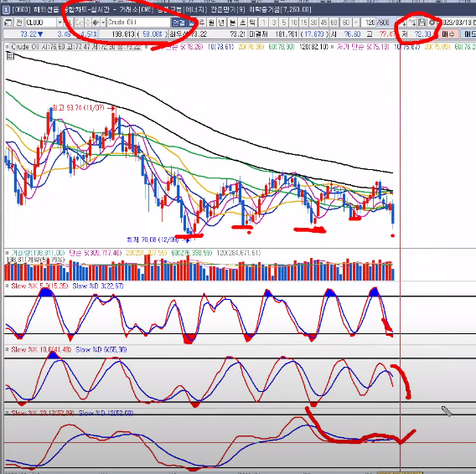Click the 최저 70.08 (12/09) low price marker
The image size is (476, 474).
point(158,240)
